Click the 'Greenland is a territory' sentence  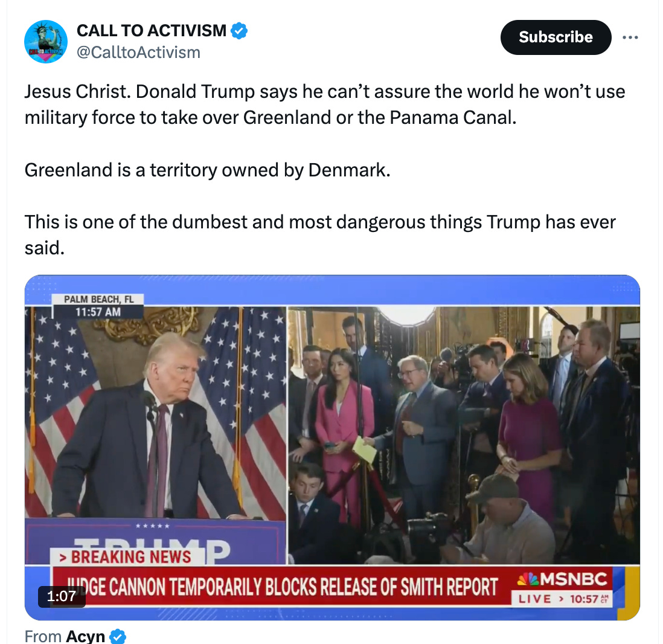click(207, 170)
